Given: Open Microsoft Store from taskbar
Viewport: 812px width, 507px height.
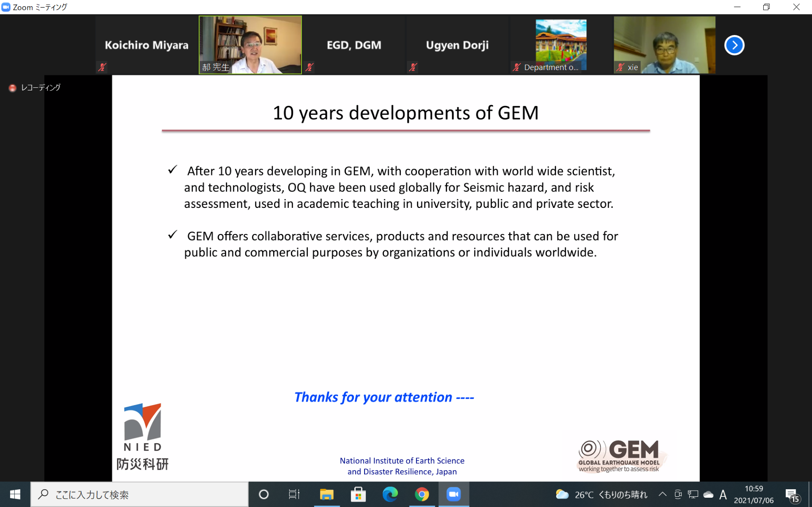Looking at the screenshot, I should coord(358,494).
